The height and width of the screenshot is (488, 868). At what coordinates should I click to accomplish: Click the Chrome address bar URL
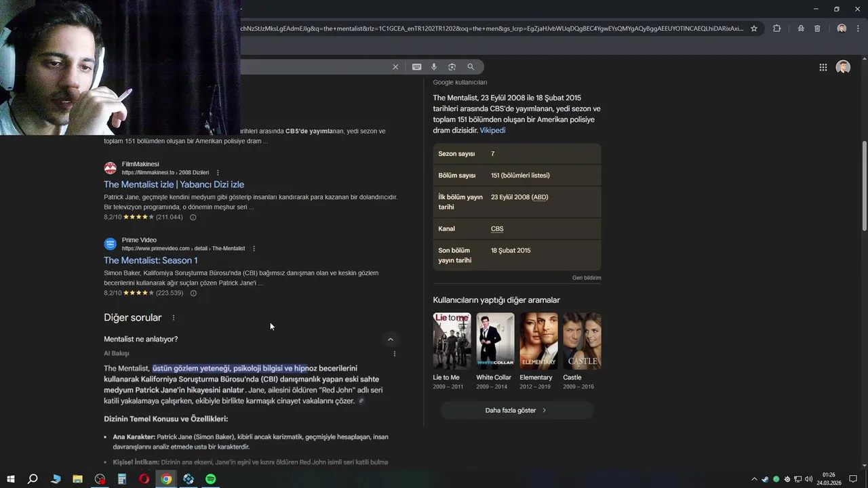492,28
